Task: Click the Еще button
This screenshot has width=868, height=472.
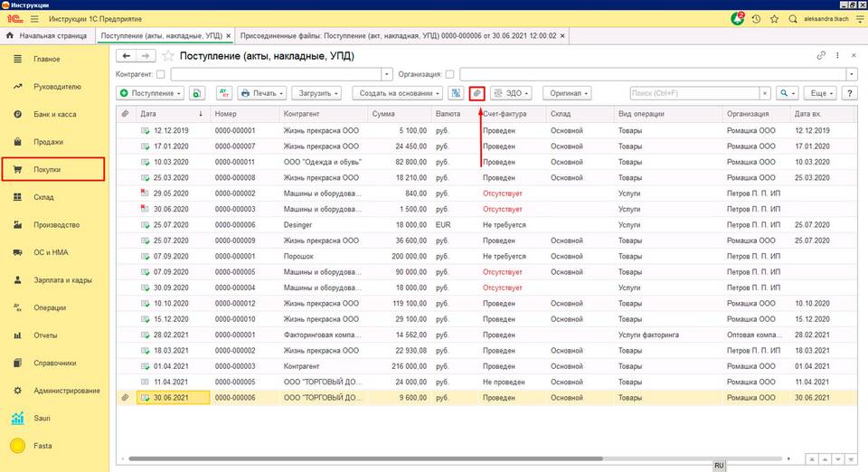Action: point(819,93)
